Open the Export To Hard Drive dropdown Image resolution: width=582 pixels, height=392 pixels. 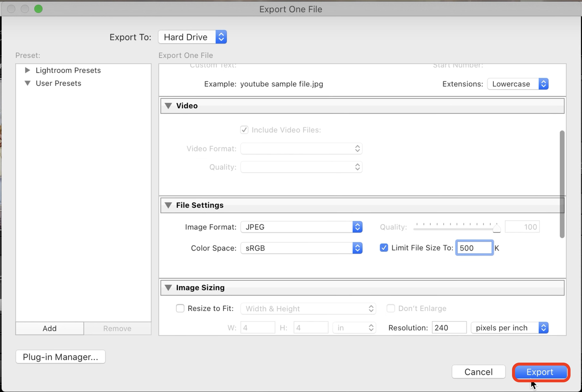(192, 37)
